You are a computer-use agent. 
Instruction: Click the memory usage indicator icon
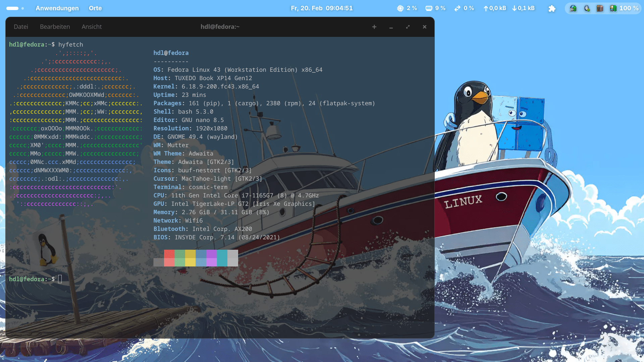point(429,8)
